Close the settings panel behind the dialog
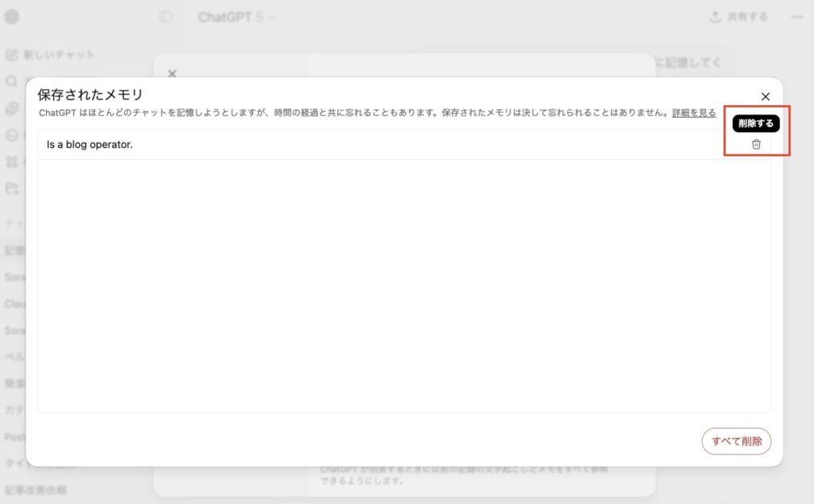 point(172,72)
